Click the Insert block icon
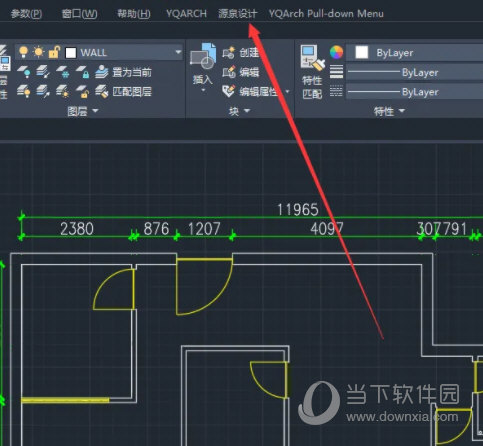 (203, 56)
